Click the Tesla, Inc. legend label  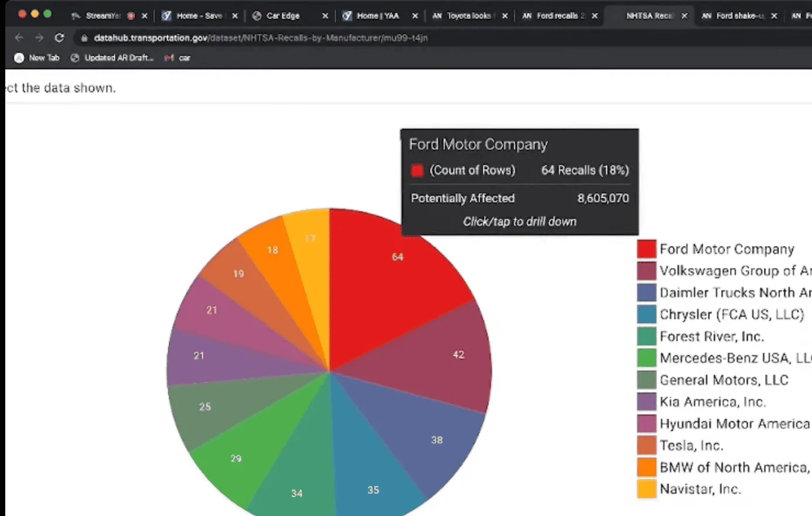tap(691, 445)
